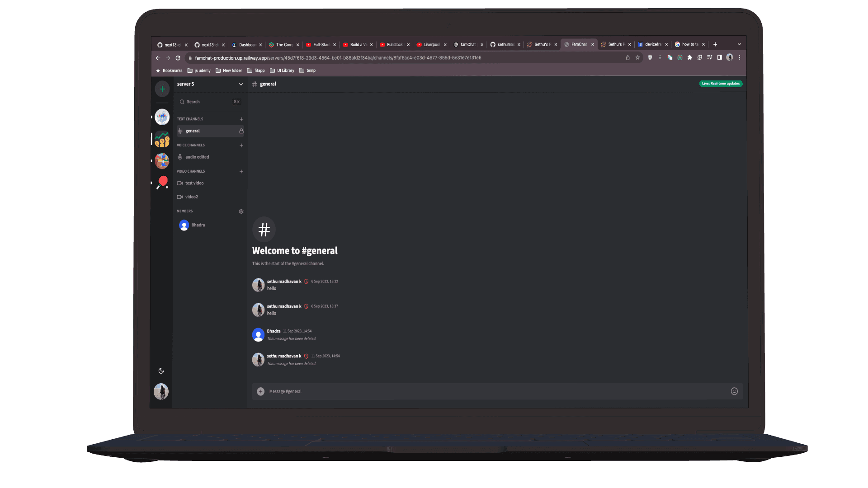Go back in the browser

158,58
